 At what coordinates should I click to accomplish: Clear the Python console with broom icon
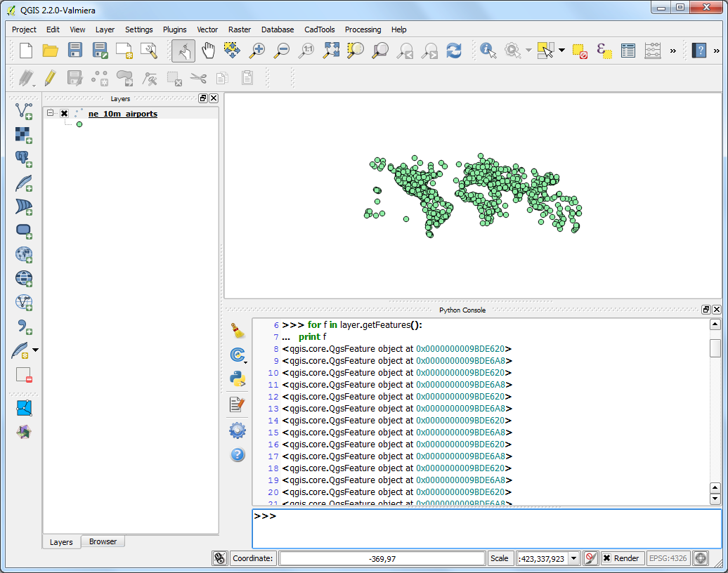click(238, 331)
